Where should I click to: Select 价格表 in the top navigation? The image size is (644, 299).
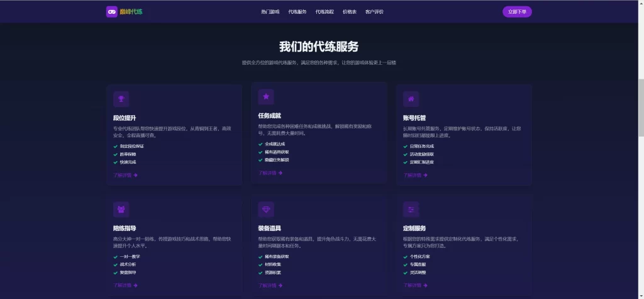click(350, 12)
